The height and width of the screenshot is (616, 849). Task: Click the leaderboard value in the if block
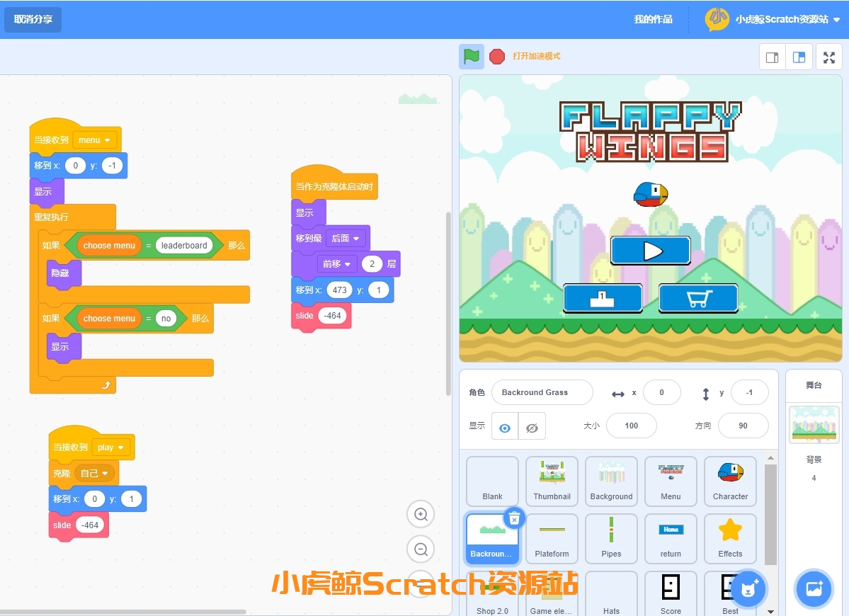(x=184, y=246)
